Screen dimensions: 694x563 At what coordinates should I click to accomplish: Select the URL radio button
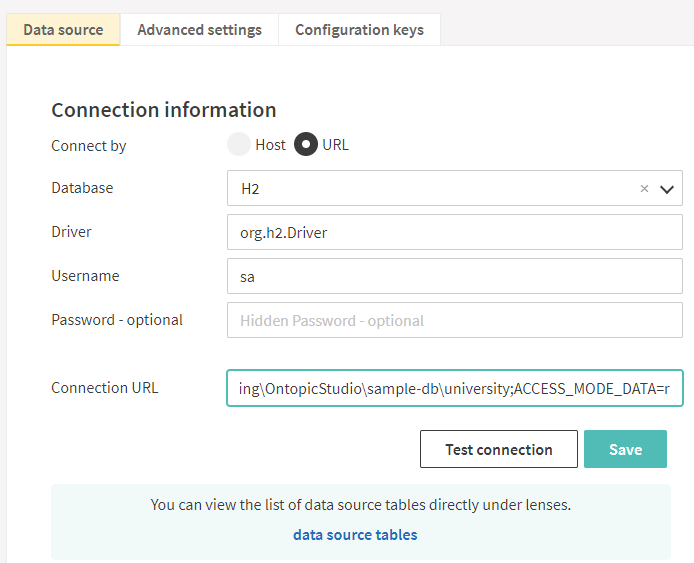tap(305, 145)
